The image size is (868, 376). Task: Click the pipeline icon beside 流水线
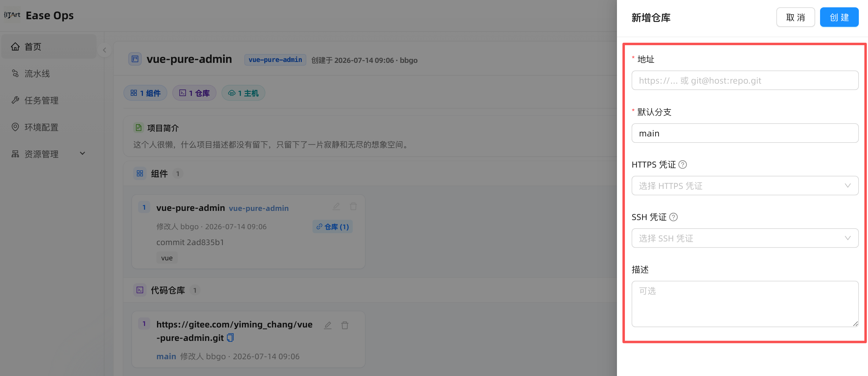pos(15,73)
